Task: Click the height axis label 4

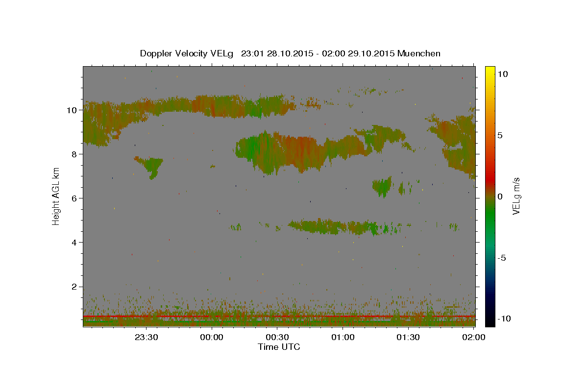Action: click(75, 243)
